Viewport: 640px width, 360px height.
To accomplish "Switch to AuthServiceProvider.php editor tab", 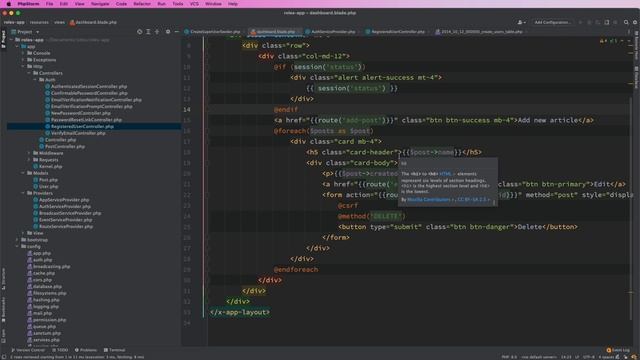I will 330,31.
